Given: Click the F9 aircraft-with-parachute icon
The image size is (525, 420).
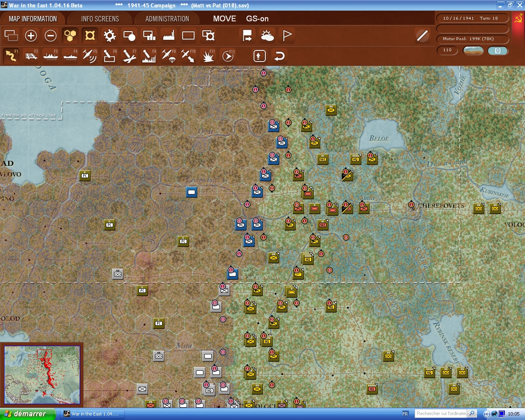Looking at the screenshot, I should pyautogui.click(x=169, y=56).
